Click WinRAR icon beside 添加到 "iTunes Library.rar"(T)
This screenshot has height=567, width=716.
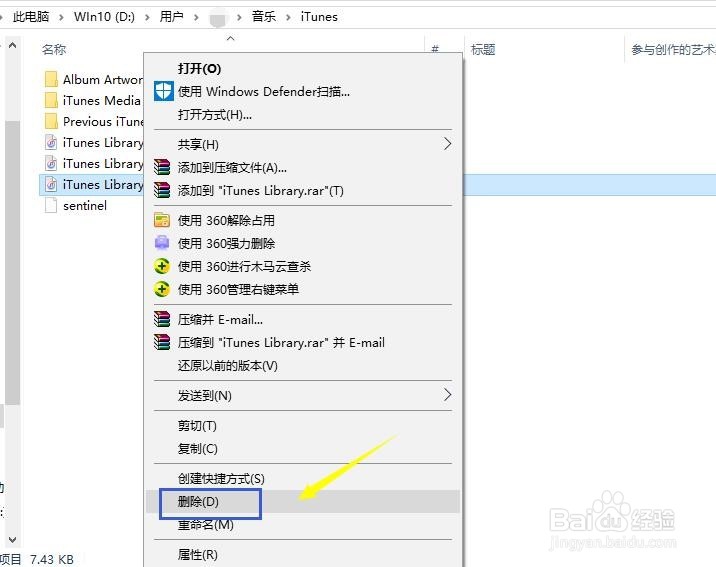[x=162, y=190]
